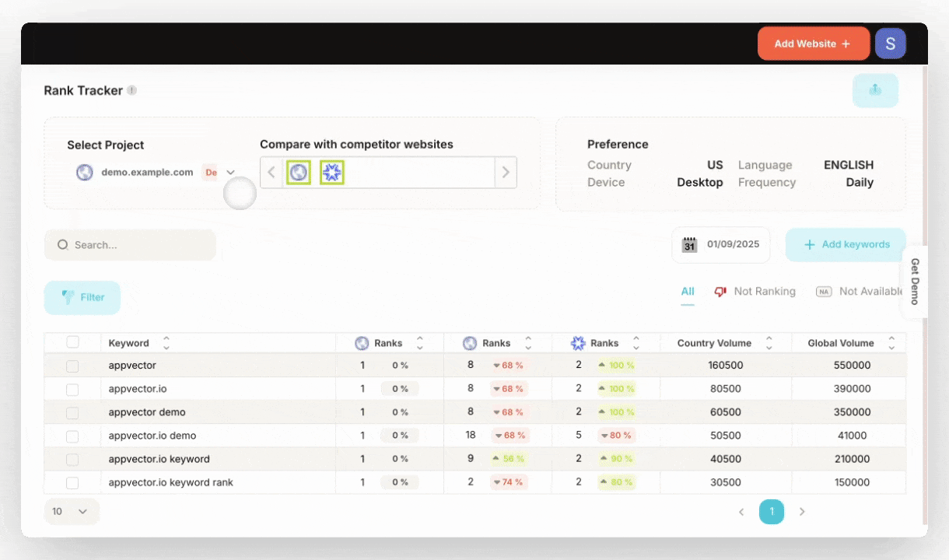Check the box for appvector keyword row
Screen dimensions: 949x560
72,366
